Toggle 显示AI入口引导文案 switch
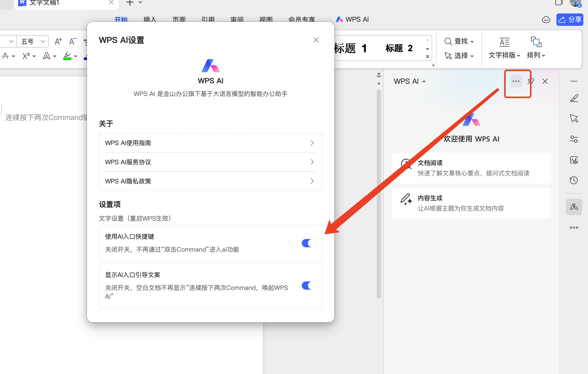 (309, 286)
